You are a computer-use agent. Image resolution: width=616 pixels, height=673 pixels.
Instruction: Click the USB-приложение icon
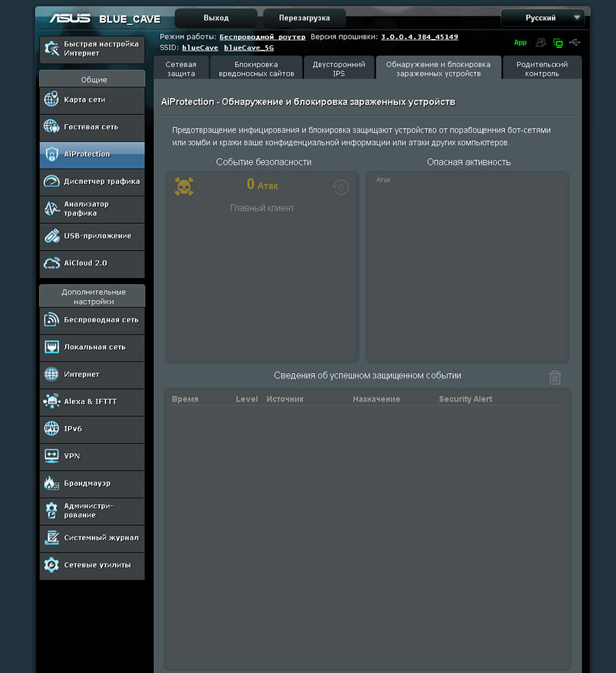pos(51,236)
